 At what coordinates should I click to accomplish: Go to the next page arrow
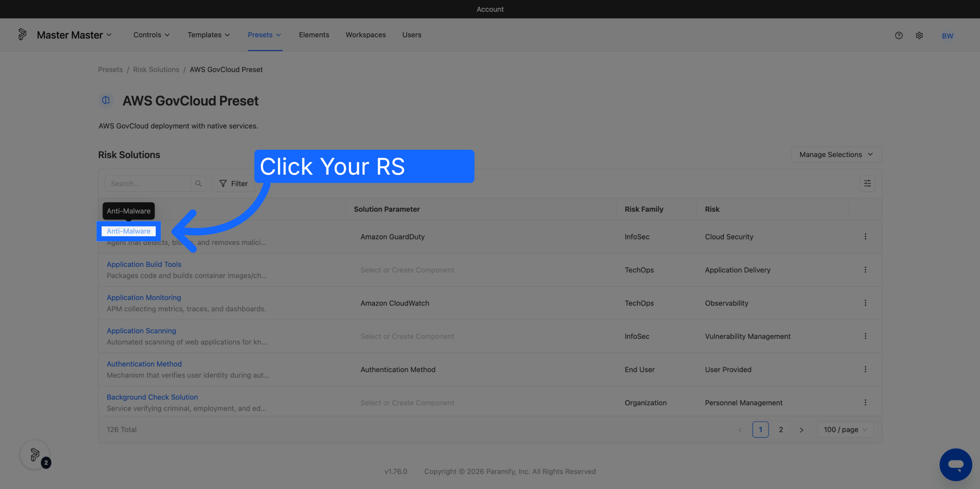[x=801, y=429]
